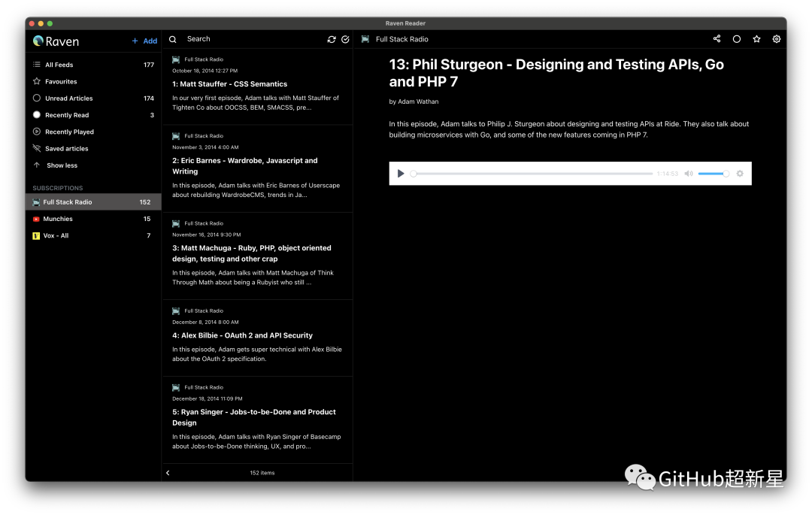Open episode 3: Matt Machuga - Ruby, PHP

(257, 256)
